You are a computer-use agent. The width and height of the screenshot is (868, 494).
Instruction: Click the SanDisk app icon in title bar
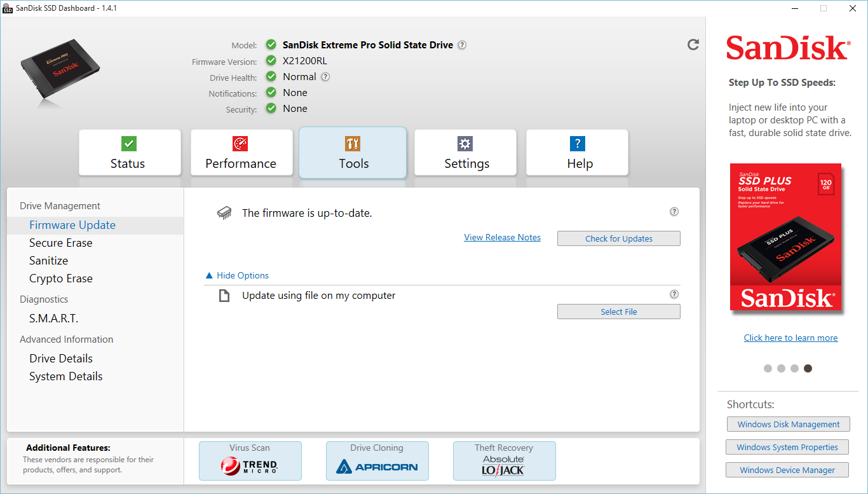pos(8,8)
